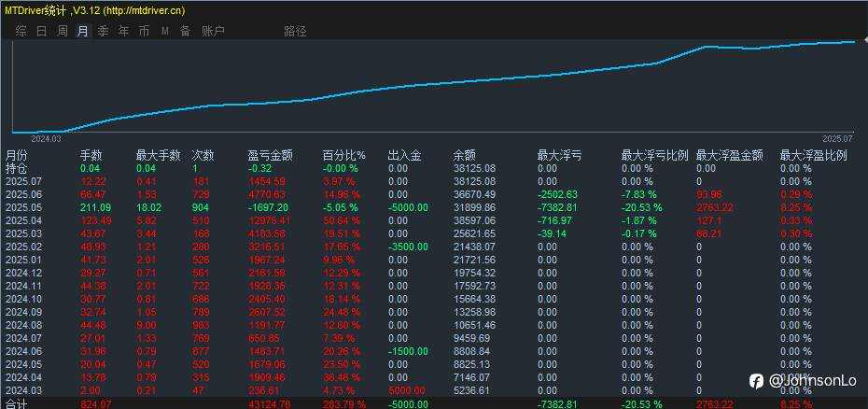Select the 2024.07 month row
Image resolution: width=868 pixels, height=409 pixels.
[23, 338]
